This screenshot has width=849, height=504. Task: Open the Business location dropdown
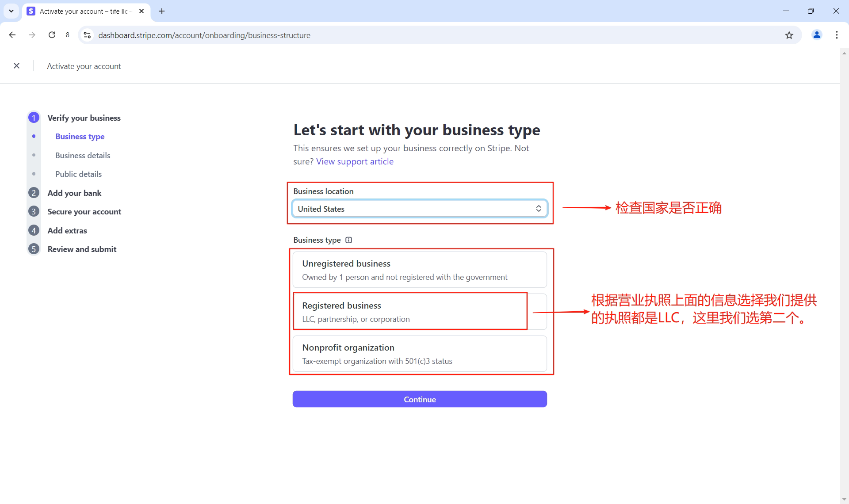click(419, 208)
